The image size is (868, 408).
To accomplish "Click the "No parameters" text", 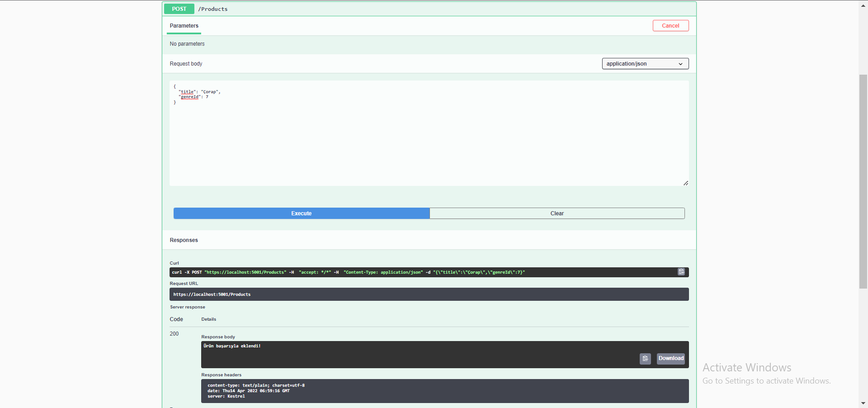I will click(x=187, y=44).
